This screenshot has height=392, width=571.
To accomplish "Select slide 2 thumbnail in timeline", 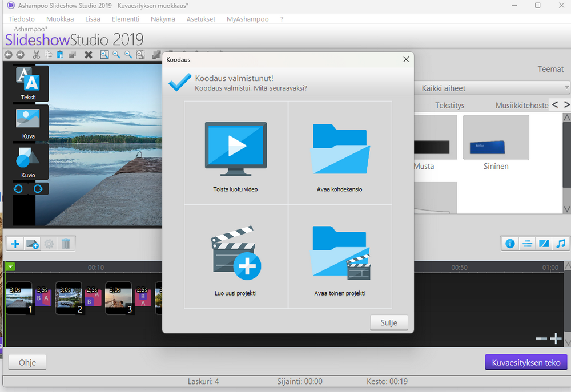I will (x=69, y=298).
